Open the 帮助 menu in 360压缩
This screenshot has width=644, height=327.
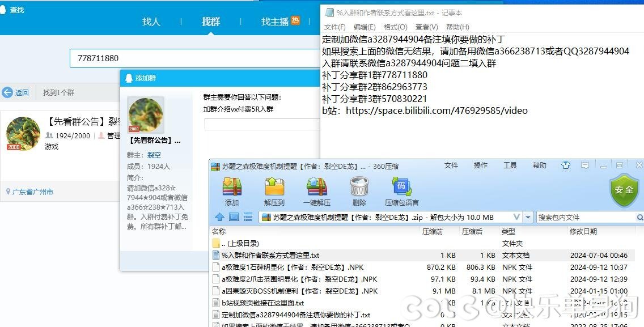point(540,165)
